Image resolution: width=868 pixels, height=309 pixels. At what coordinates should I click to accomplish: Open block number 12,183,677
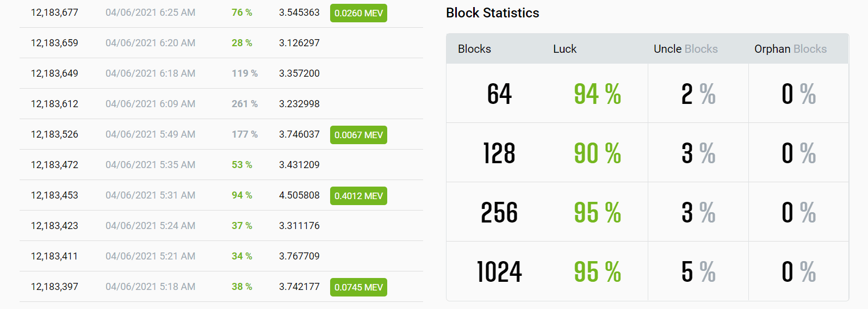click(x=54, y=13)
